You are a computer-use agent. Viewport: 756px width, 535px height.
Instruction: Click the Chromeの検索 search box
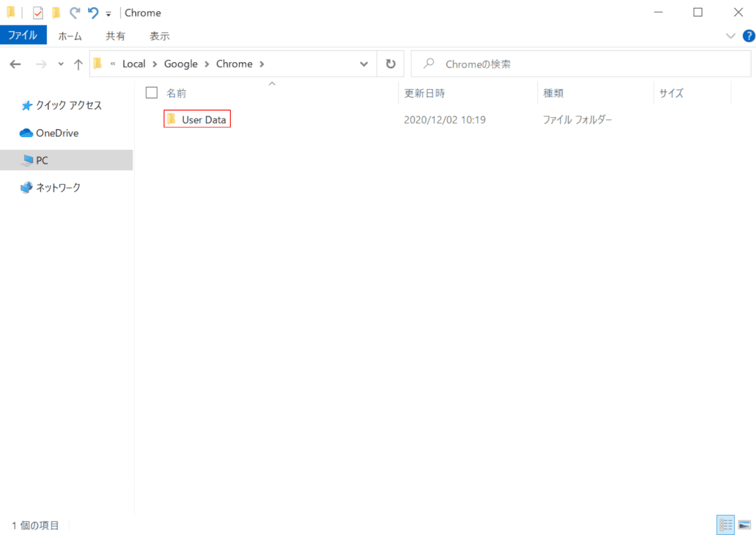click(580, 64)
